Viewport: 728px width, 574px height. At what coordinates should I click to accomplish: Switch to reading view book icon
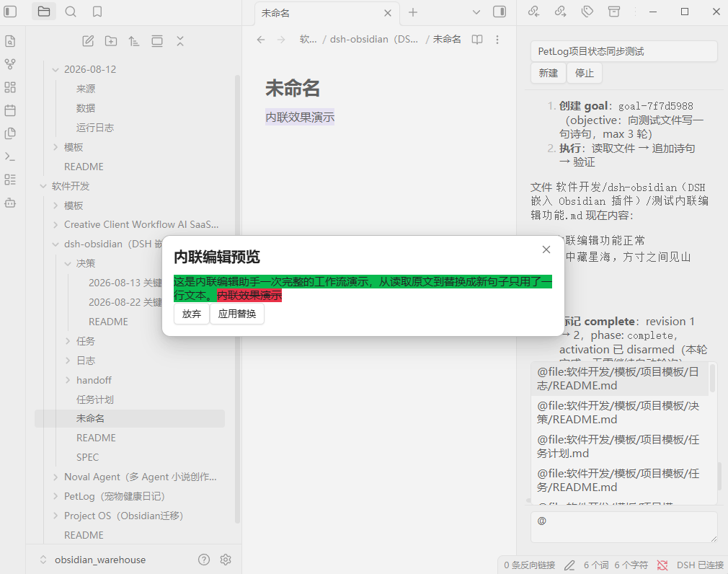click(477, 40)
